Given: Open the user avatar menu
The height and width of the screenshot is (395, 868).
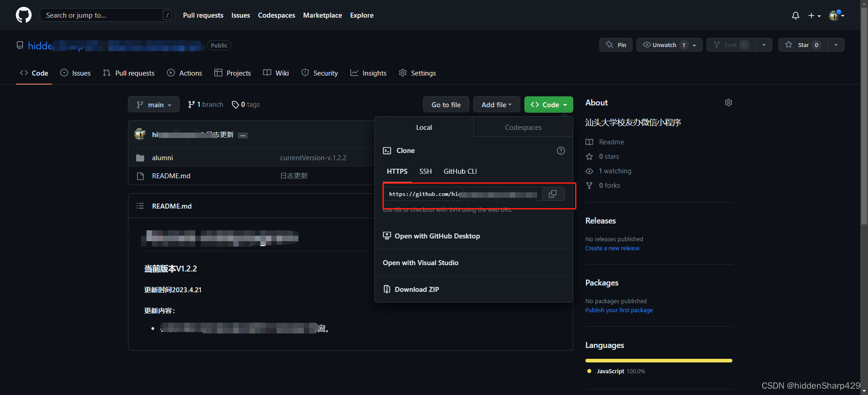Looking at the screenshot, I should coord(836,15).
